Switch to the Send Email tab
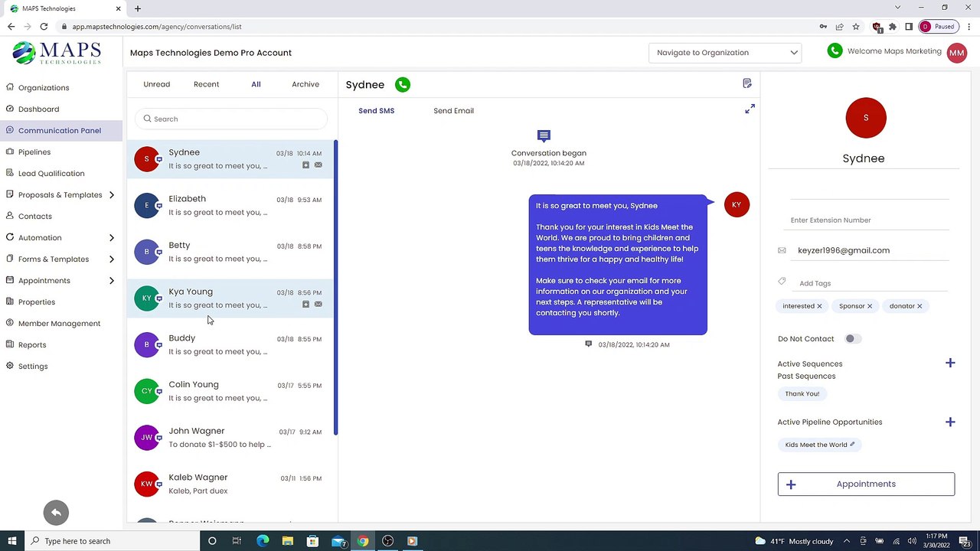 point(453,111)
